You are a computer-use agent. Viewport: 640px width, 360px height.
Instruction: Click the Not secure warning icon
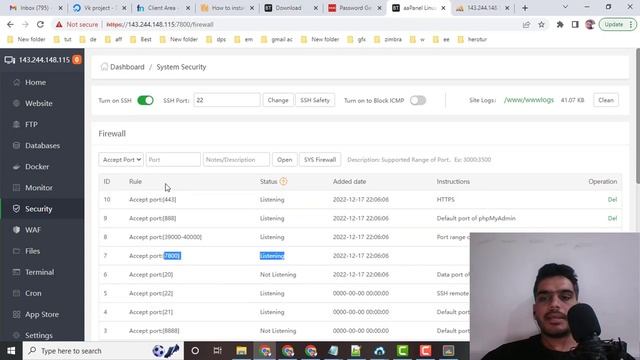(x=59, y=24)
